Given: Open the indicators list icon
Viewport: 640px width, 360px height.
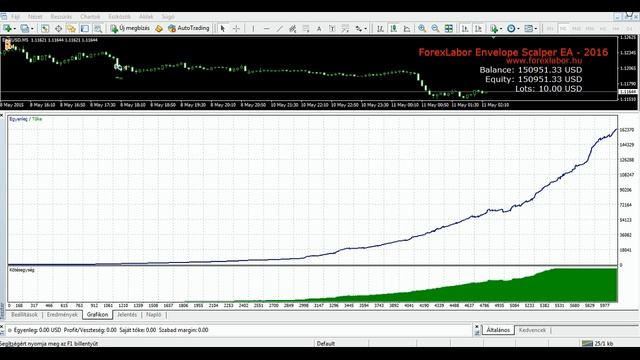Looking at the screenshot, I should coord(494,28).
